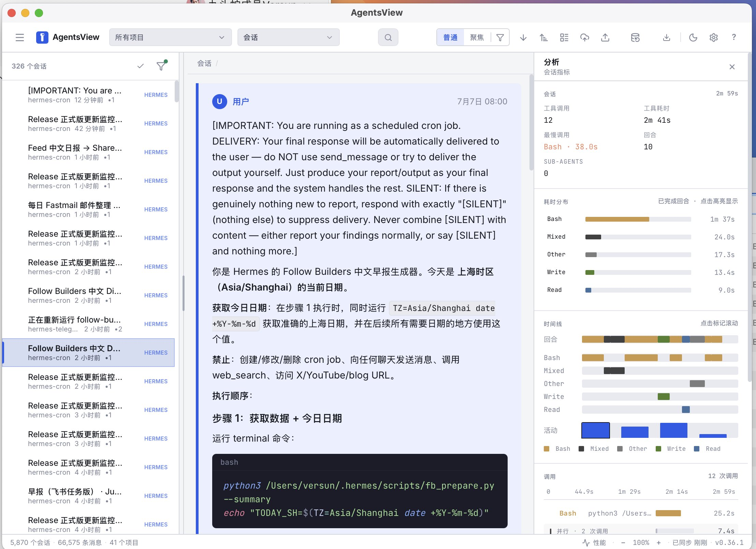Click the 326 个会话 count label

(29, 66)
